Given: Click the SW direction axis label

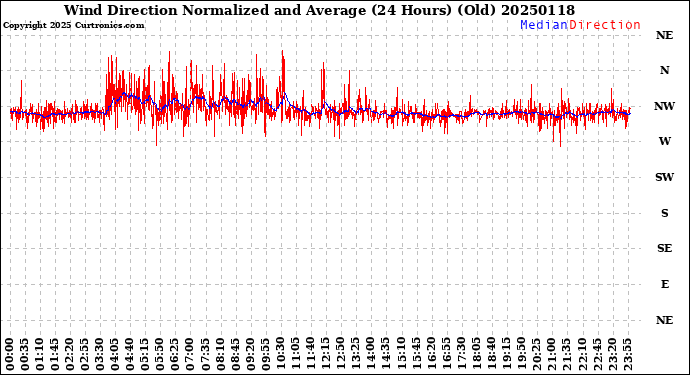Looking at the screenshot, I should (x=664, y=177).
